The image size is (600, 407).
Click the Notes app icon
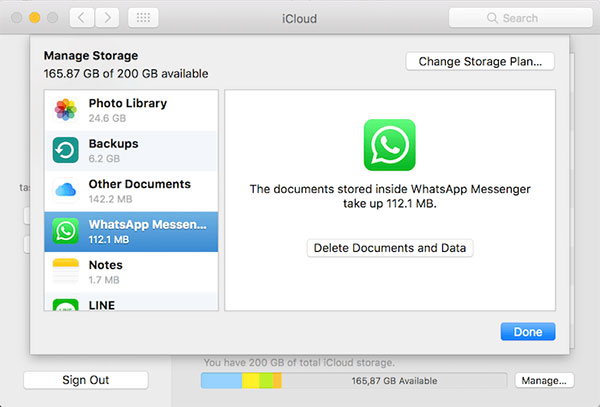point(65,271)
